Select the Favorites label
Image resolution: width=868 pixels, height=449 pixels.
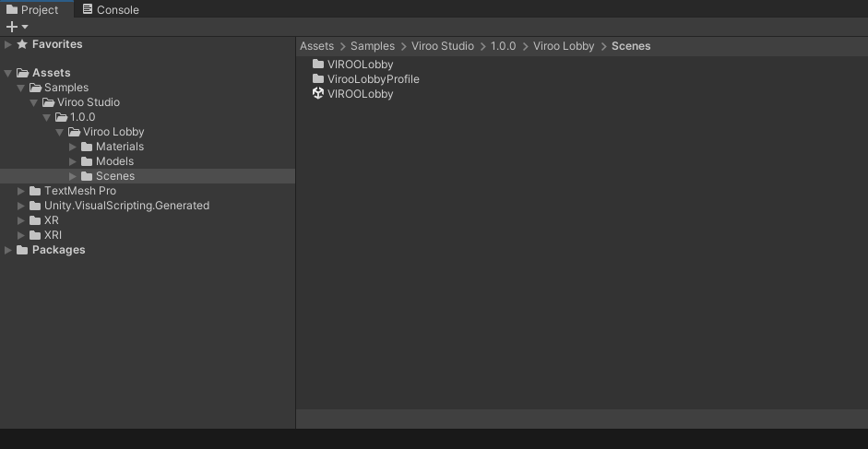57,44
